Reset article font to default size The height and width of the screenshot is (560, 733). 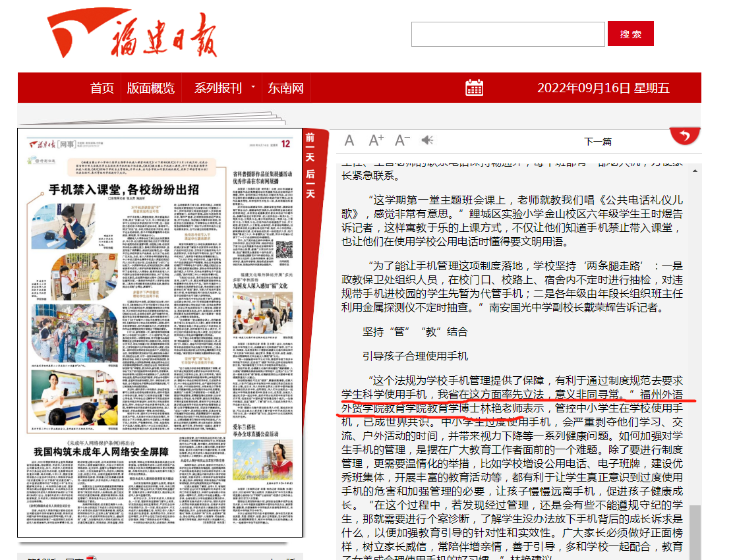tap(349, 140)
